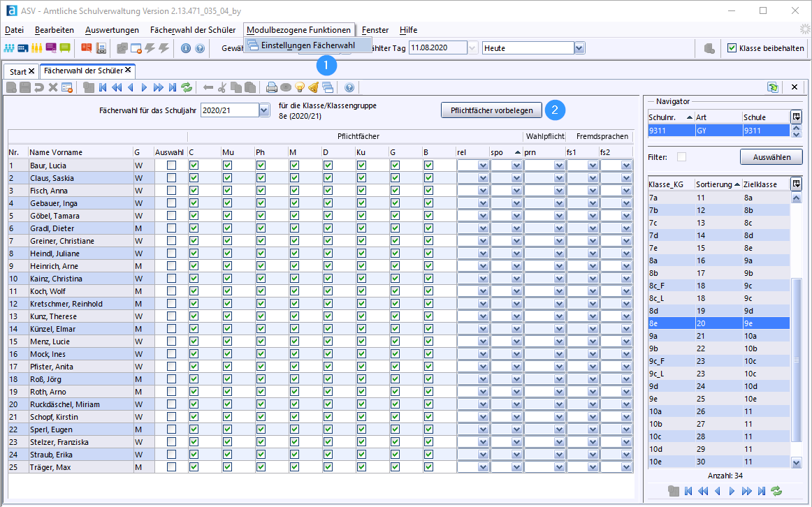Click the golden bell icon
Image resolution: width=812 pixels, height=507 pixels.
tap(313, 87)
